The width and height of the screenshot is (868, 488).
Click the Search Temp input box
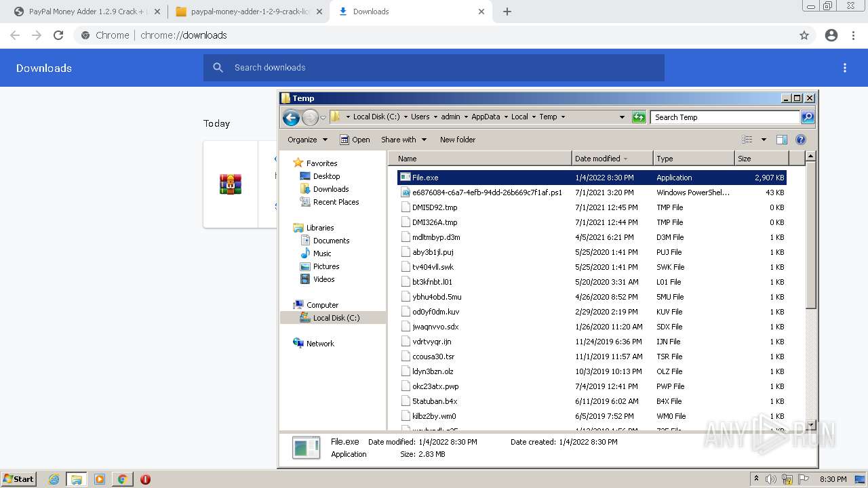tap(725, 117)
